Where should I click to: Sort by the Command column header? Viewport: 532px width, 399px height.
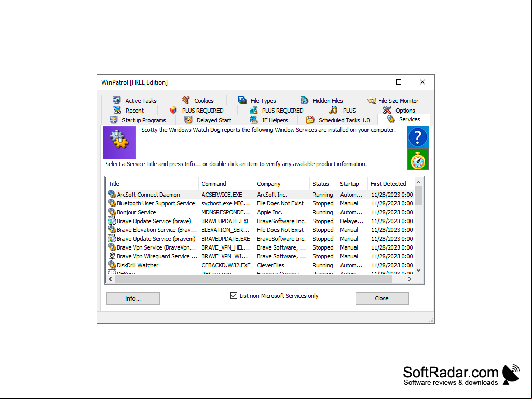click(226, 184)
